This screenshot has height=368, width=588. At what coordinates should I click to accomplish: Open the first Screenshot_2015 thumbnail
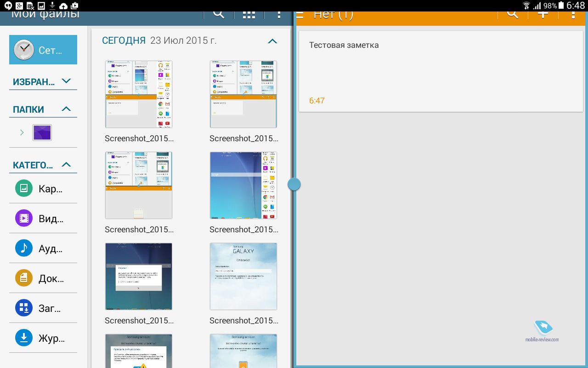(x=139, y=94)
